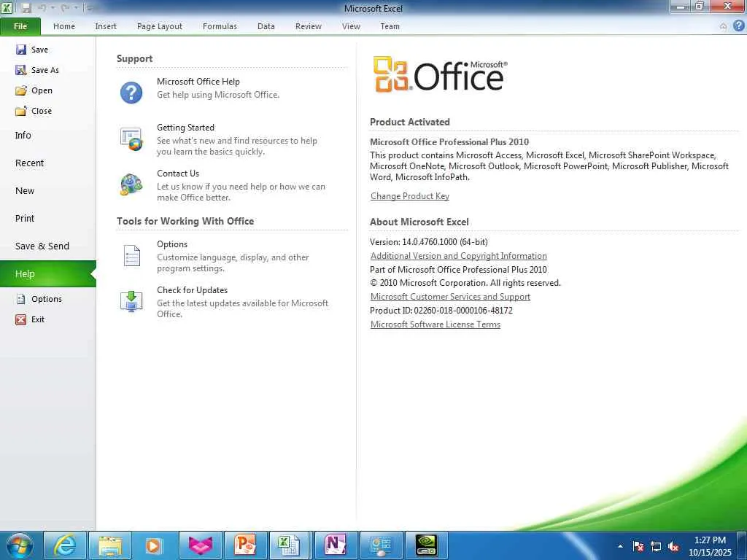The image size is (747, 560).
Task: Open the File tab
Action: (20, 26)
